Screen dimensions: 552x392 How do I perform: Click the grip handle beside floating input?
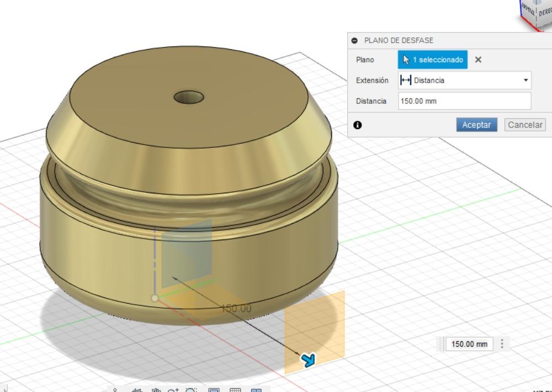pos(440,344)
